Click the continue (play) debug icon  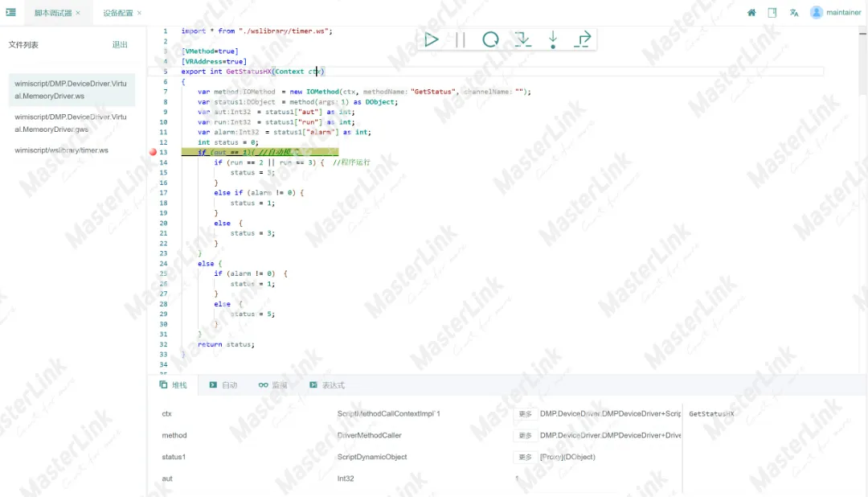click(432, 39)
